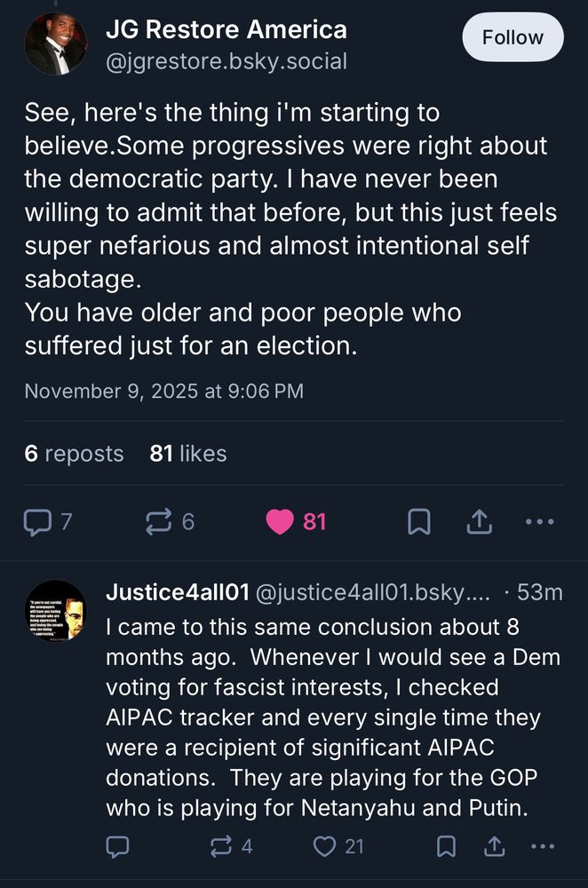Open the share icon on Justice4all01's reply
This screenshot has width=588, height=888.
(x=495, y=847)
